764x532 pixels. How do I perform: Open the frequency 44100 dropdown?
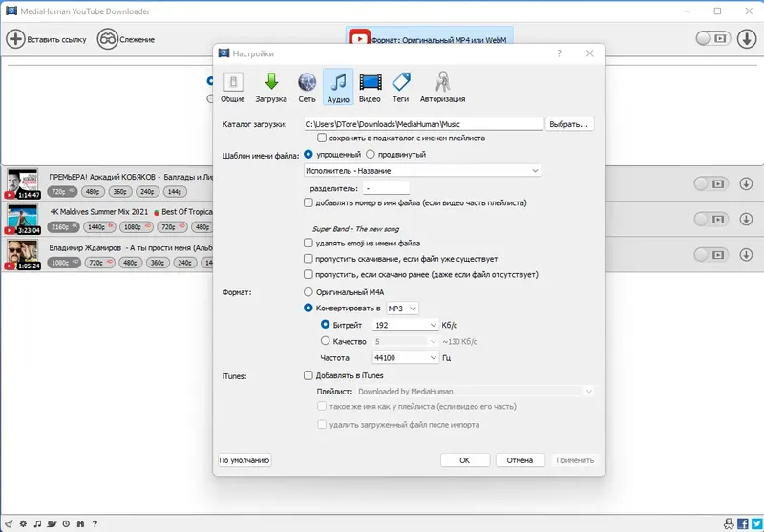pos(405,357)
